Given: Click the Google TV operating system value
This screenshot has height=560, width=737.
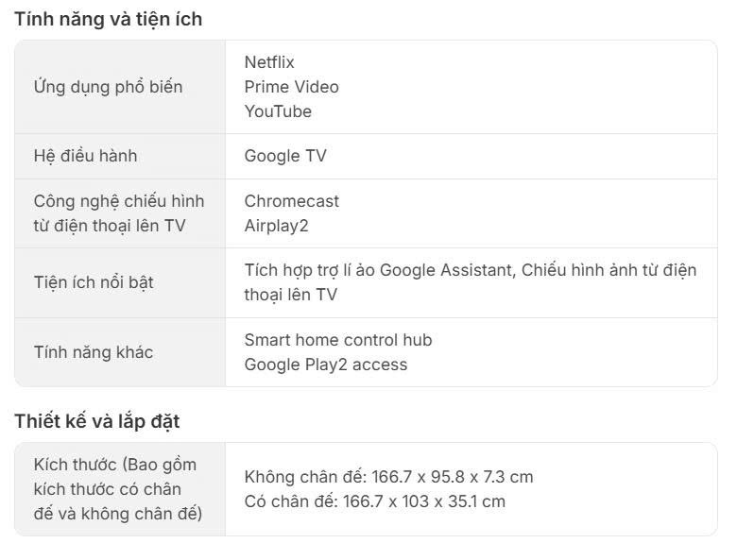Looking at the screenshot, I should coord(285,156).
